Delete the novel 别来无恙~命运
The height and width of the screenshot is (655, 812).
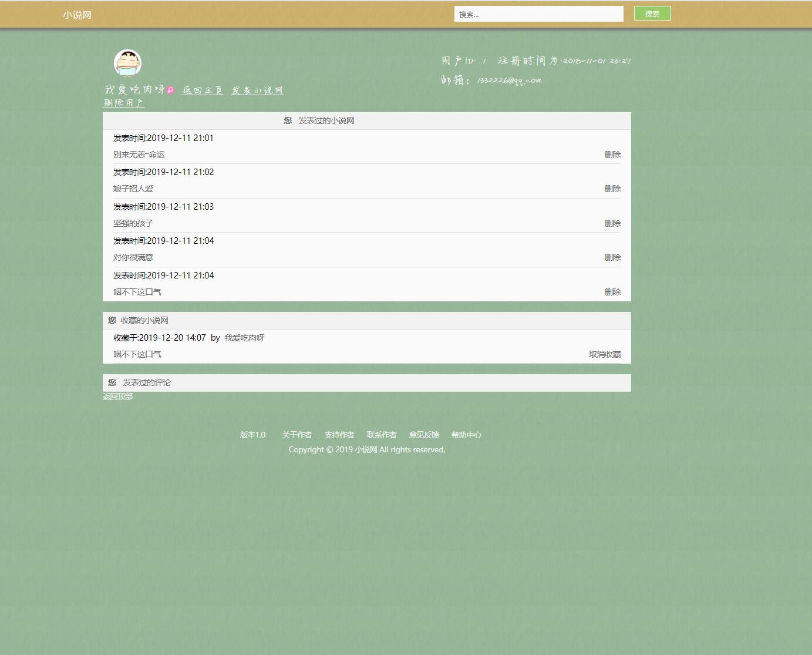click(x=612, y=154)
